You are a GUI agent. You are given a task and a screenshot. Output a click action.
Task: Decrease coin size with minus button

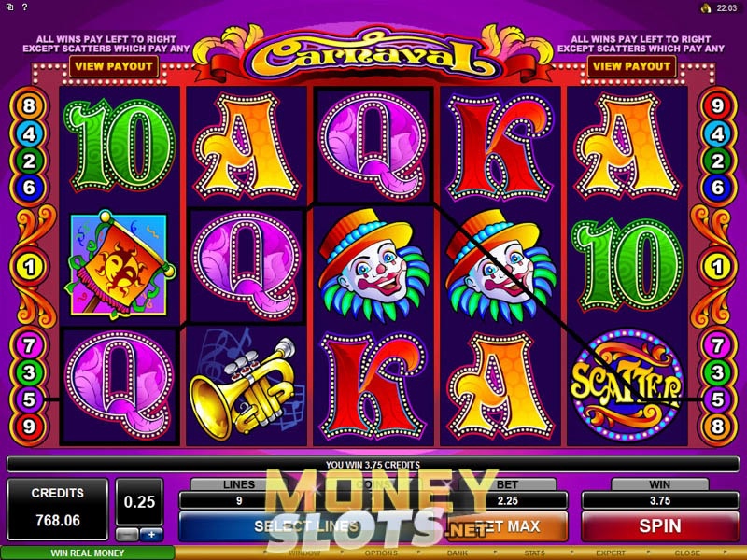[127, 535]
